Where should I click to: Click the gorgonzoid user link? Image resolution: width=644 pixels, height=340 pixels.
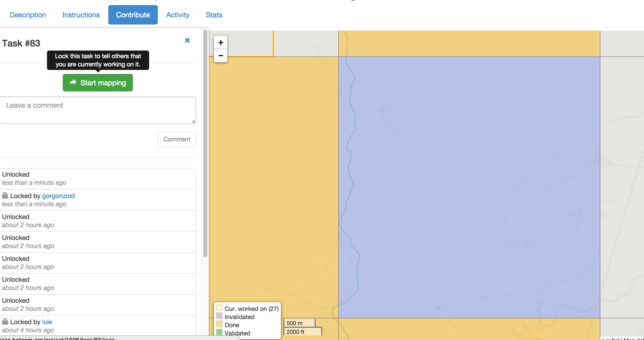coord(58,196)
